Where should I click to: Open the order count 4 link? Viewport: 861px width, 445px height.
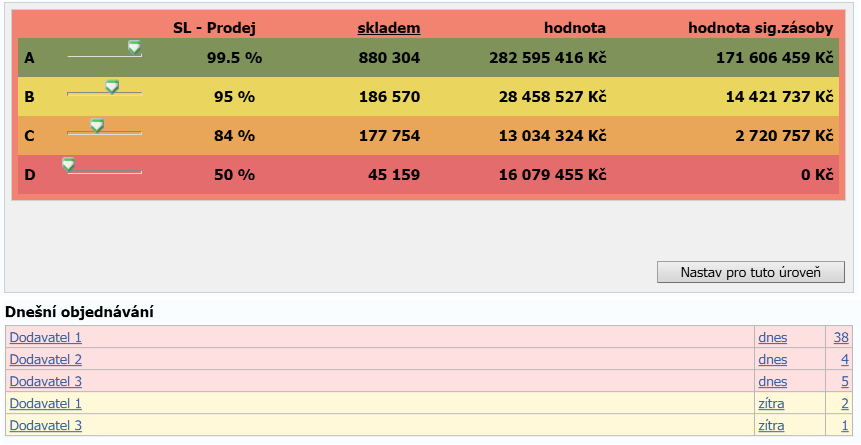845,360
